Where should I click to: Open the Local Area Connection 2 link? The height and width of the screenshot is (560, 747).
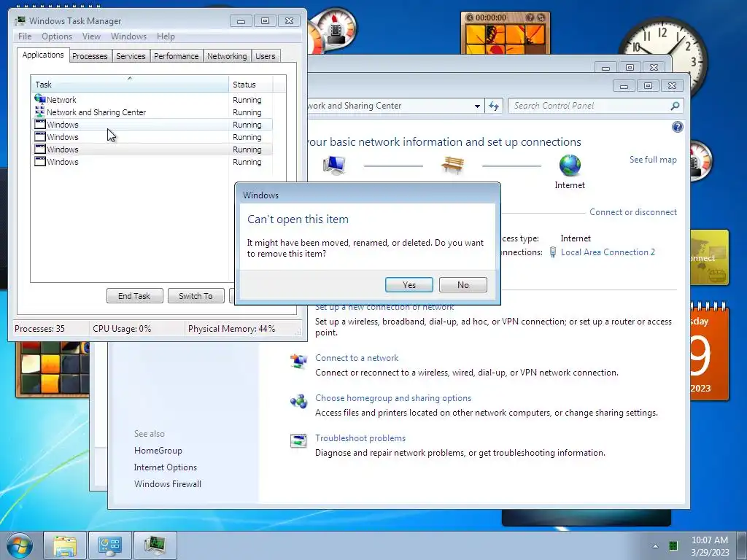click(608, 252)
